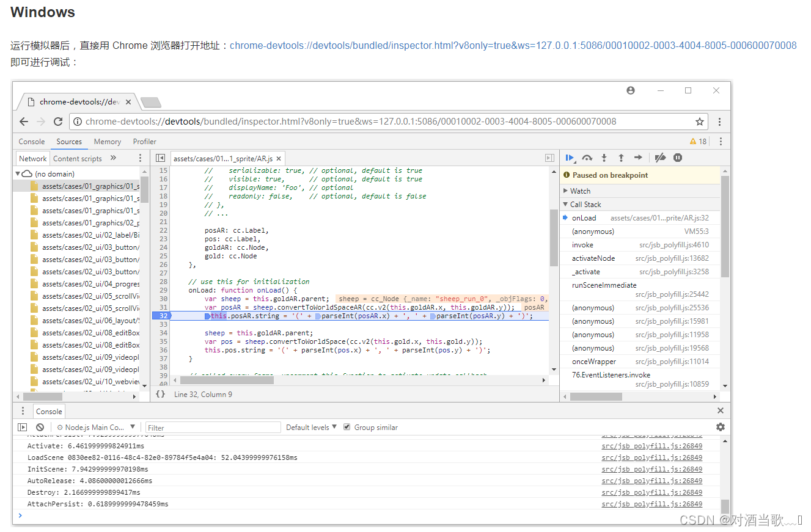Open jsb_polyfill.js:26849 link on LoadScene row
Screen dimensions: 811x532
[x=651, y=457]
